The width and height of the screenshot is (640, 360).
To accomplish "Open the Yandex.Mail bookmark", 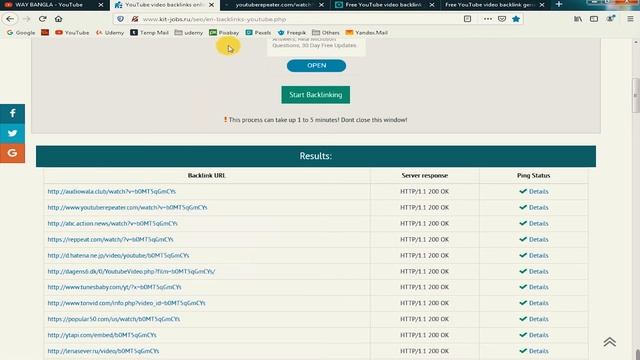I will point(367,33).
